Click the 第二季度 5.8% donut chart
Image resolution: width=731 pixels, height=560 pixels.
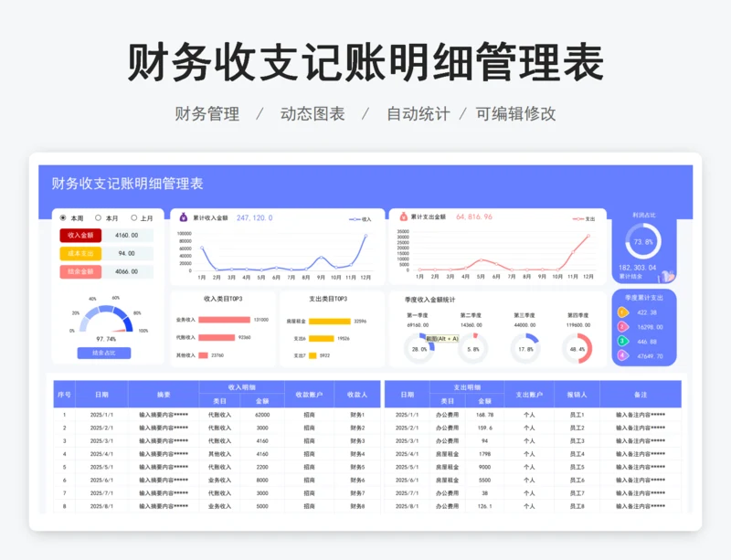(472, 349)
